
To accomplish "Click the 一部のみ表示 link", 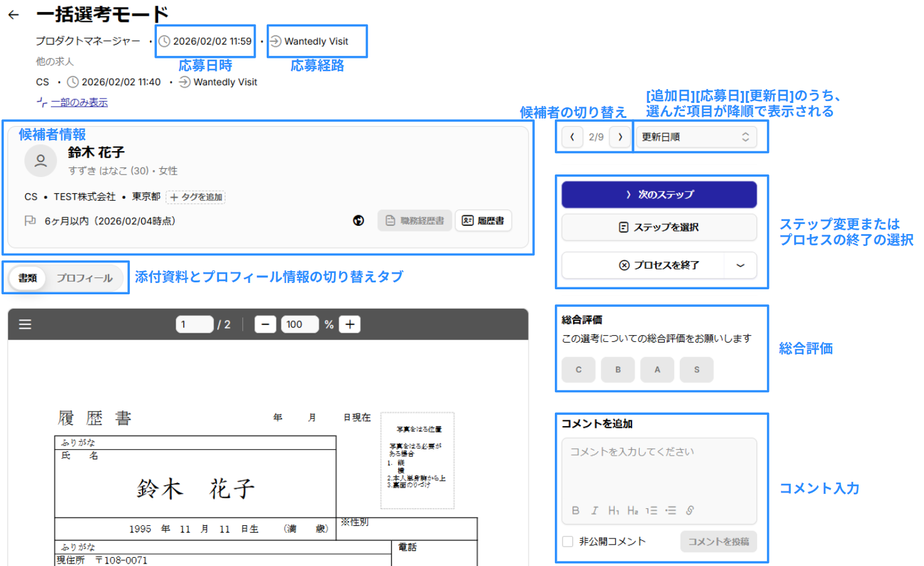I will click(x=79, y=102).
